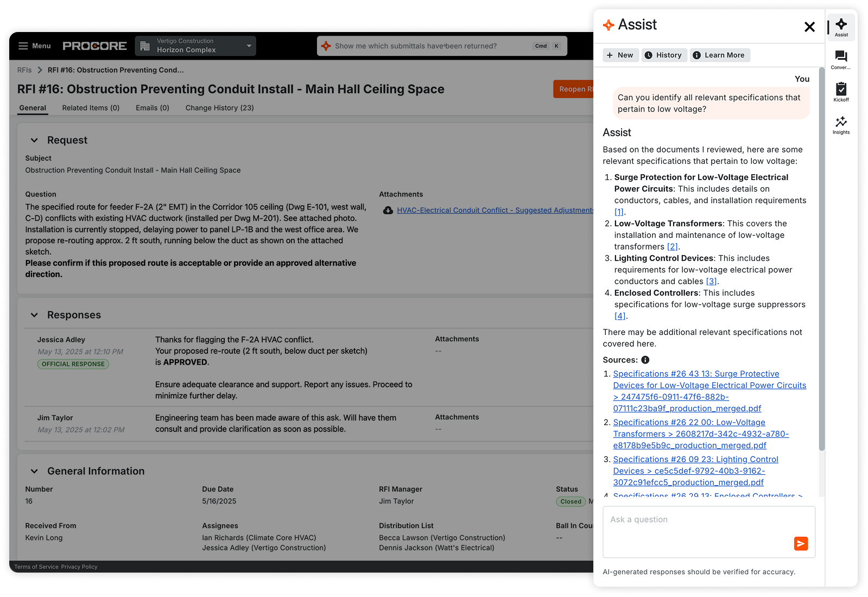Focus the Ask a question field
This screenshot has height=597, width=868.
pyautogui.click(x=709, y=532)
